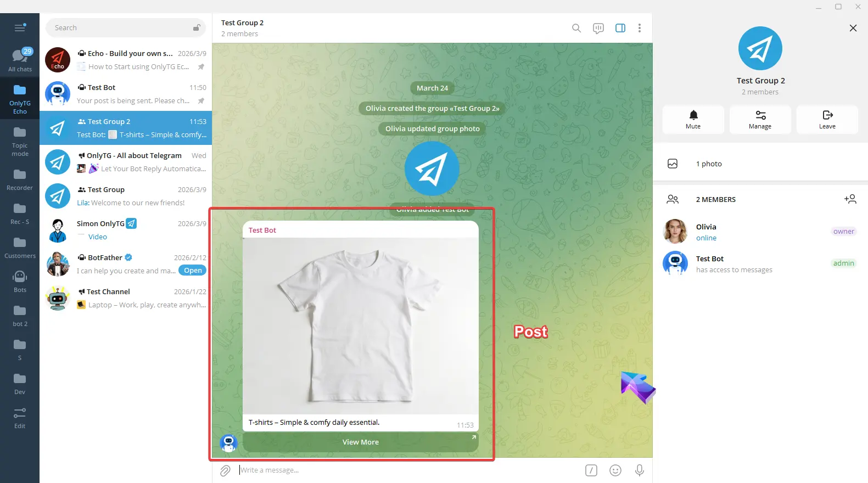Switch to the All chats folder
This screenshot has height=483, width=868.
20,60
